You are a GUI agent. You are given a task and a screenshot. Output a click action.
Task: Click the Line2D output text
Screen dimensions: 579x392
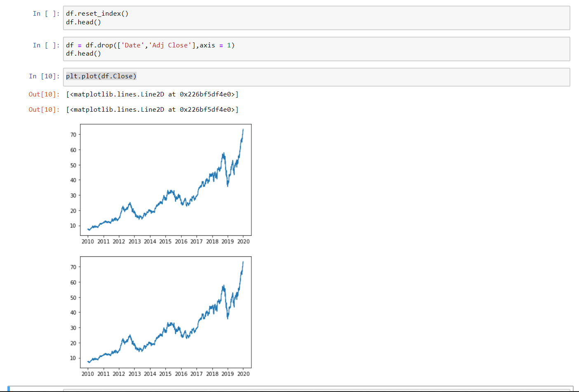point(152,94)
